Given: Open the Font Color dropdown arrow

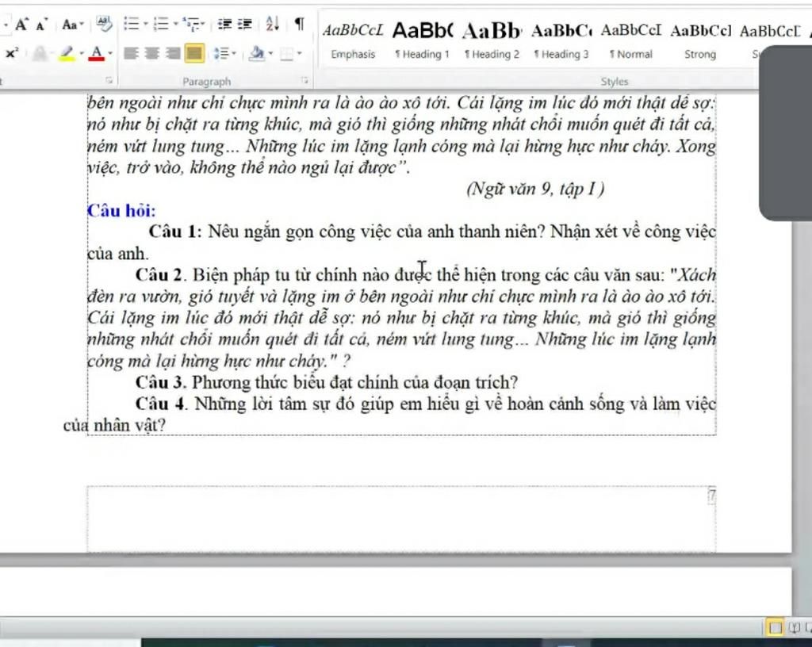Looking at the screenshot, I should [x=110, y=53].
